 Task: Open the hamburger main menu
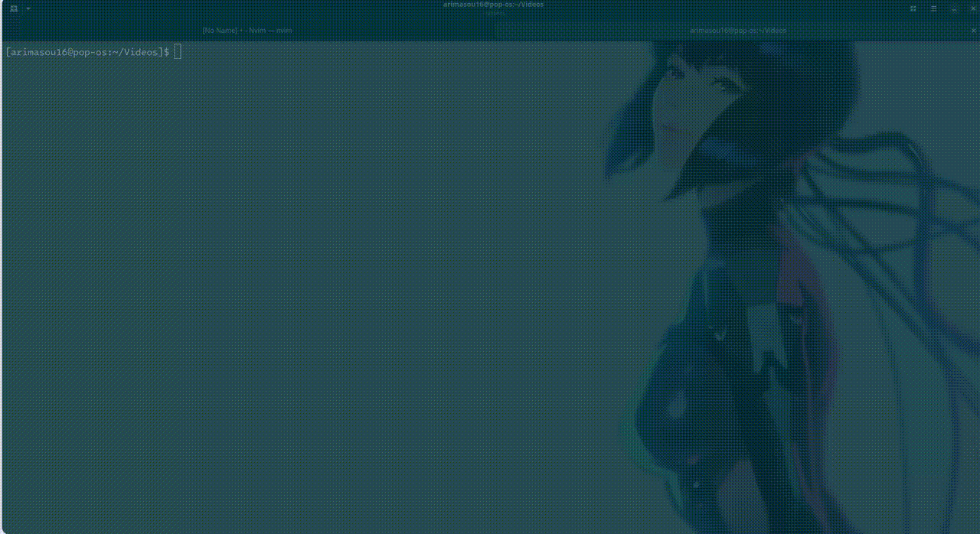point(933,8)
